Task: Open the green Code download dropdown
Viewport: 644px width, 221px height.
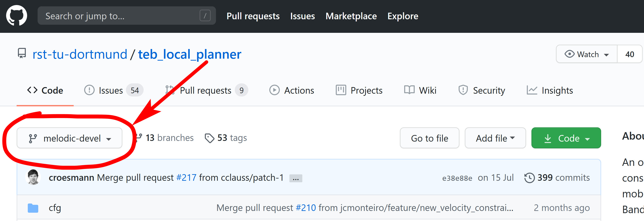Action: (566, 138)
